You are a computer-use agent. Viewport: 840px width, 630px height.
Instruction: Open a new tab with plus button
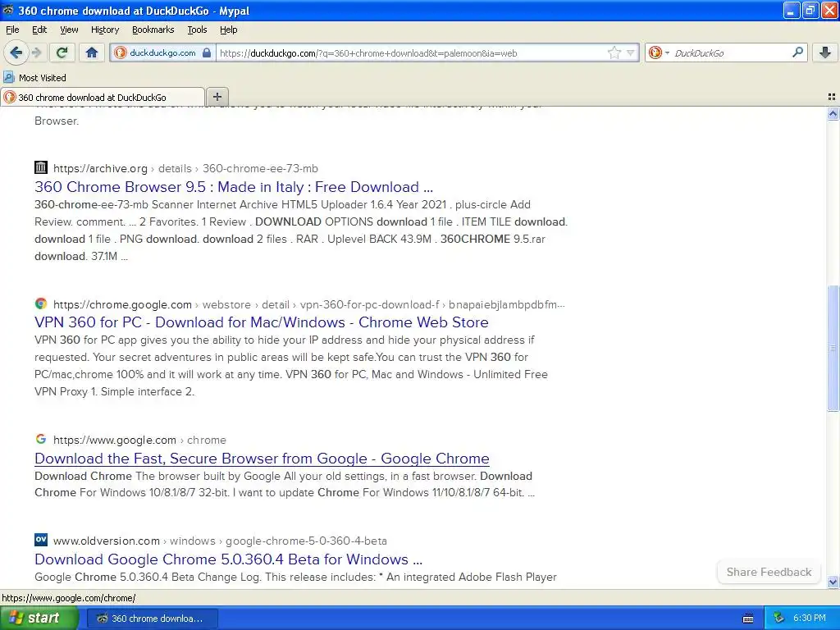coord(217,97)
